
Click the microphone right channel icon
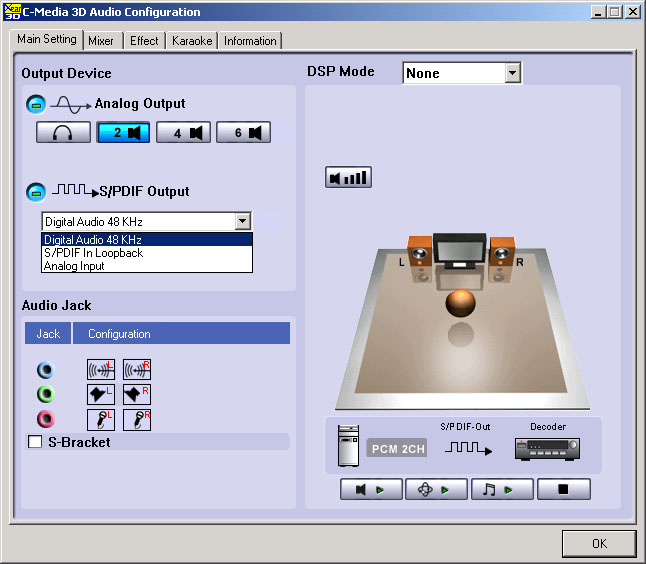click(137, 420)
